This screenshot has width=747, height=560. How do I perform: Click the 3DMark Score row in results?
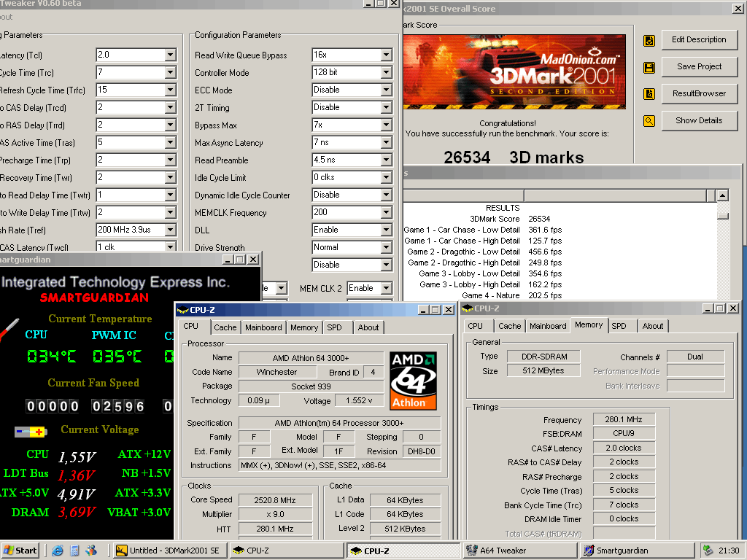tap(510, 219)
